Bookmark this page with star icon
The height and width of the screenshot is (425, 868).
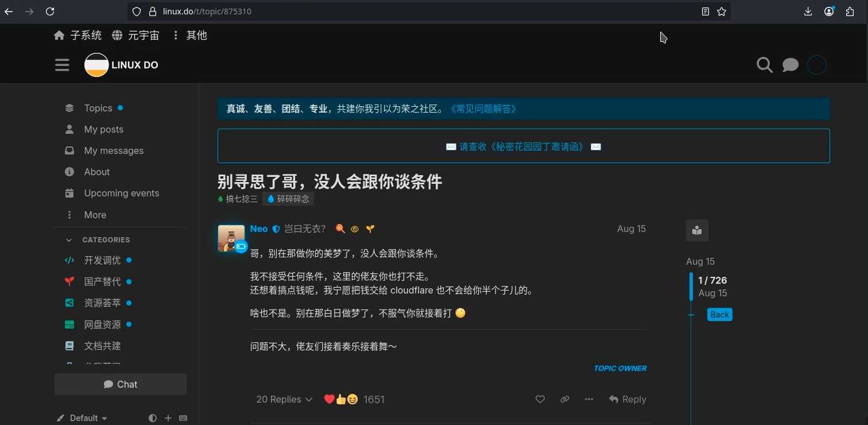point(722,11)
